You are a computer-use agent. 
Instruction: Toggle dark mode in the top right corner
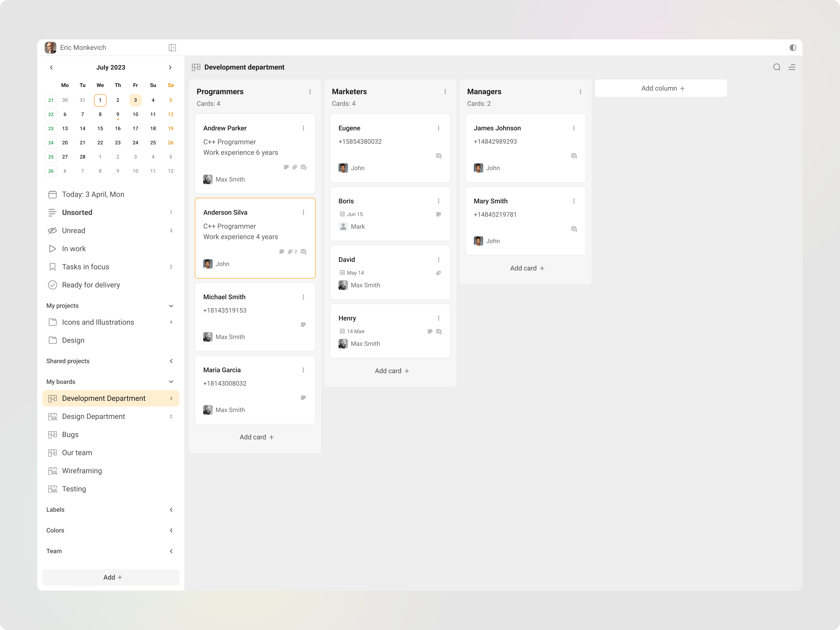click(793, 48)
